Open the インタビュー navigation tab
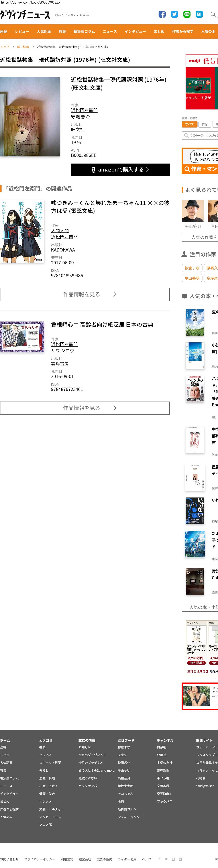Image resolution: width=218 pixels, height=868 pixels. [135, 31]
